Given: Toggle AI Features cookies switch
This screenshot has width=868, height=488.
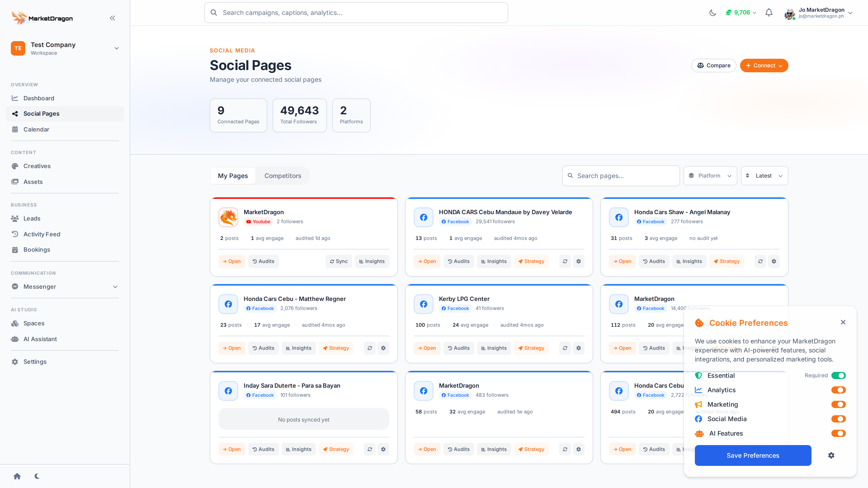Looking at the screenshot, I should tap(838, 434).
